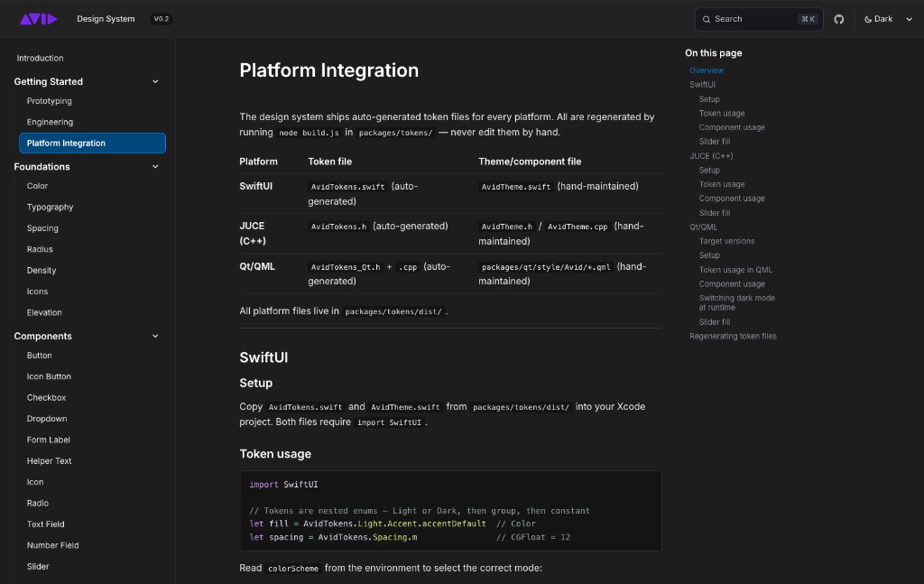The image size is (924, 584).
Task: Jump to Regenerating token files
Action: click(733, 336)
